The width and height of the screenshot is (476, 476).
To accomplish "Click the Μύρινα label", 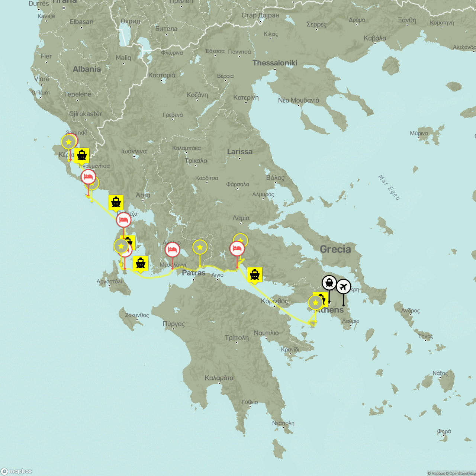I will [x=419, y=133].
